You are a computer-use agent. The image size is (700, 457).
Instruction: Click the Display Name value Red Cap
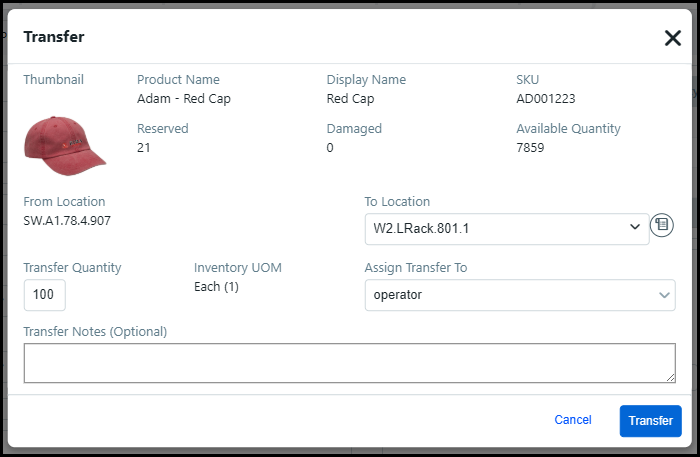click(x=350, y=99)
